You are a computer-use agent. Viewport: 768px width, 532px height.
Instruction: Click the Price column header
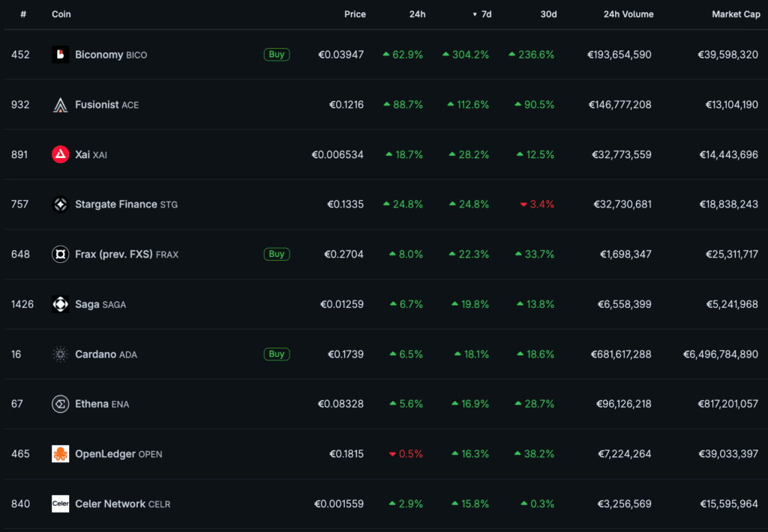click(355, 14)
